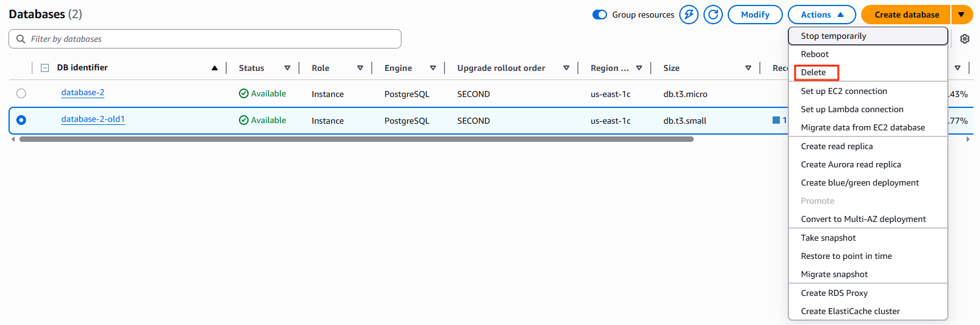
Task: Open the database-2-old1 link
Action: (x=93, y=119)
